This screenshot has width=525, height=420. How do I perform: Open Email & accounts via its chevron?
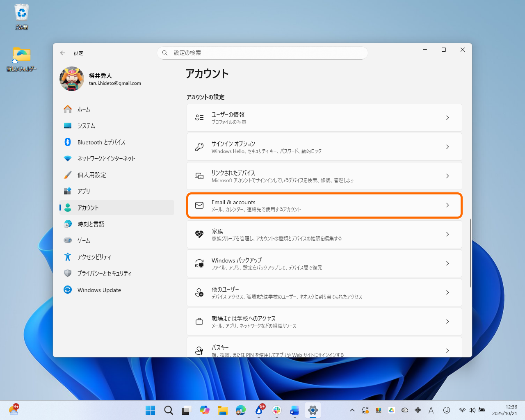click(447, 205)
